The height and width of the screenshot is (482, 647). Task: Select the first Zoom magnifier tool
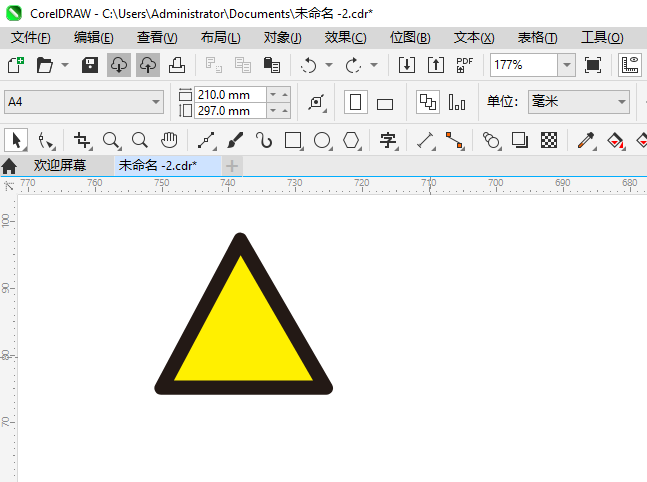pos(111,140)
